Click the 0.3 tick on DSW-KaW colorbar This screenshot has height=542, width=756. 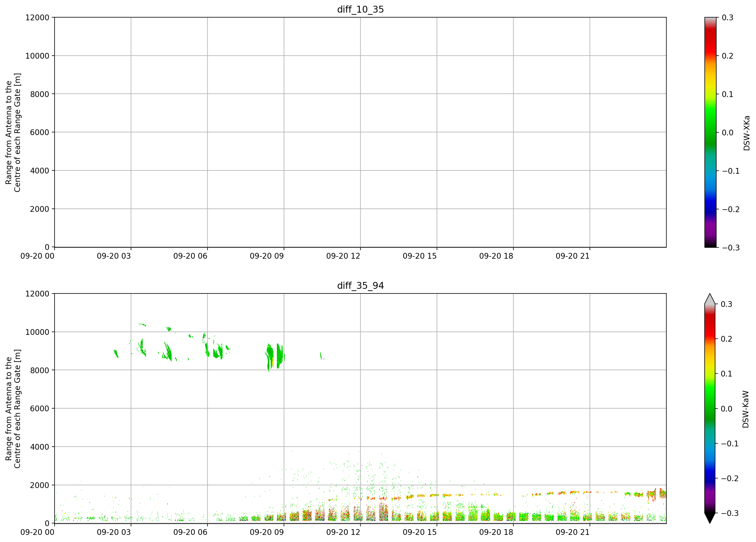(727, 304)
